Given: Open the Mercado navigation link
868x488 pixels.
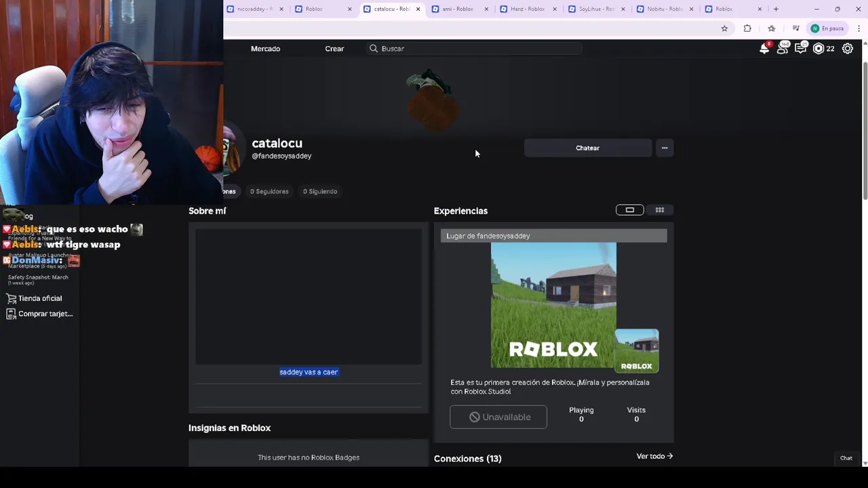Looking at the screenshot, I should [266, 49].
